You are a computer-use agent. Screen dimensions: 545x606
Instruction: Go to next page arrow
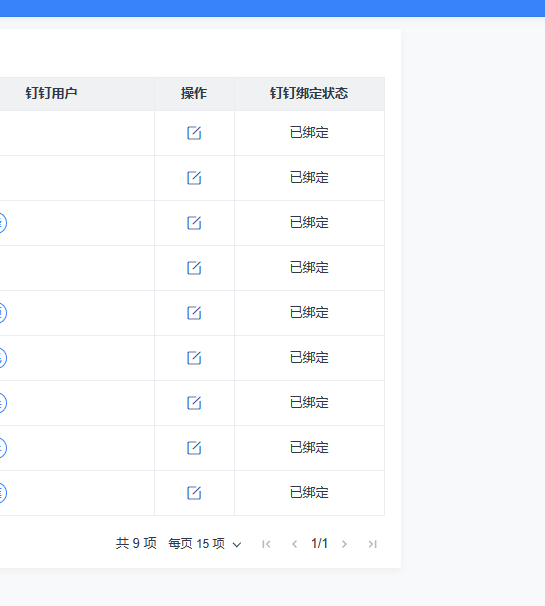tap(344, 544)
